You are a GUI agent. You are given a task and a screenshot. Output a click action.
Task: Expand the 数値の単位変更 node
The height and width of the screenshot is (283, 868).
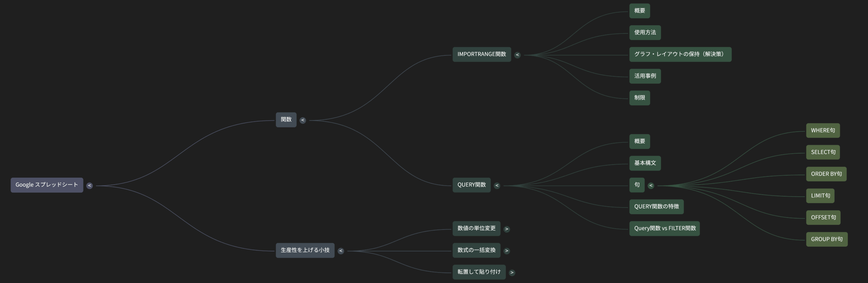point(507,229)
